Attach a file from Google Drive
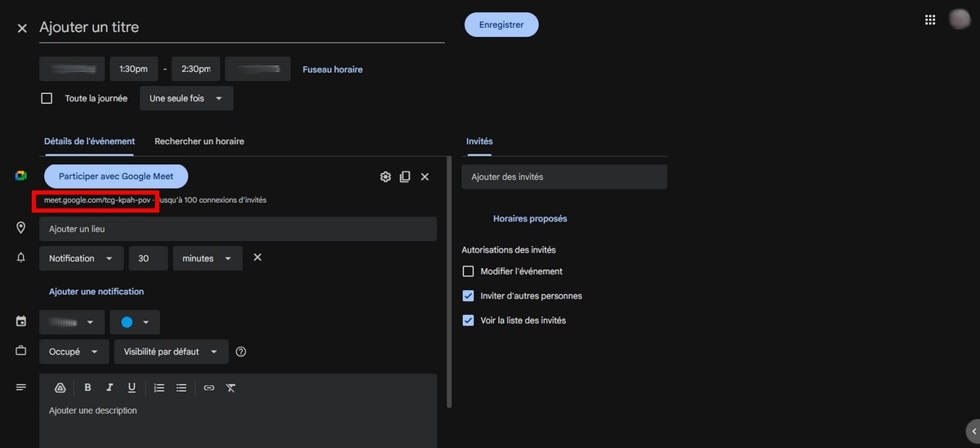Screen dimensions: 980x448 (60, 388)
